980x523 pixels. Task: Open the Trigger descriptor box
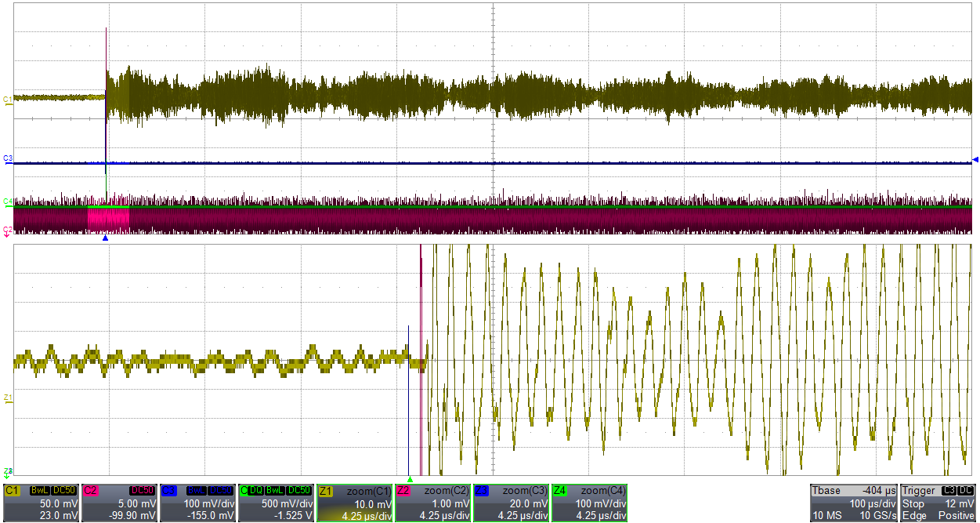tap(939, 503)
